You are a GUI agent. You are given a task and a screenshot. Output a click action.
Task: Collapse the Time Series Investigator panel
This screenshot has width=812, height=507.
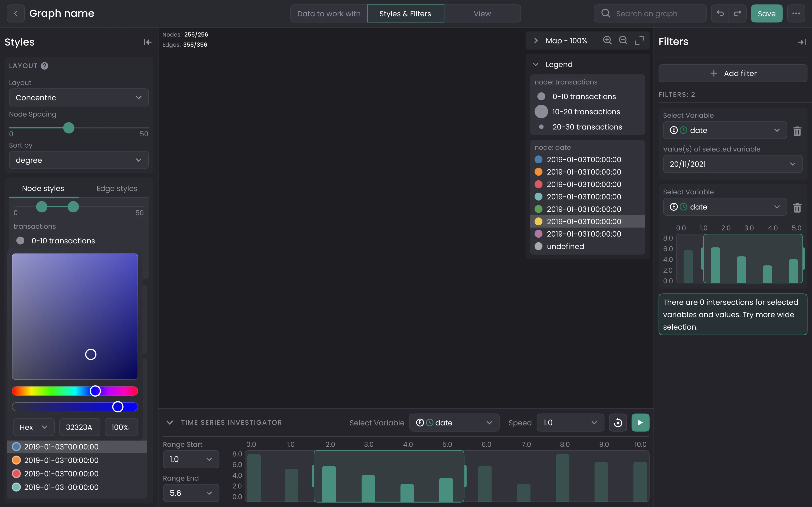[x=170, y=423]
